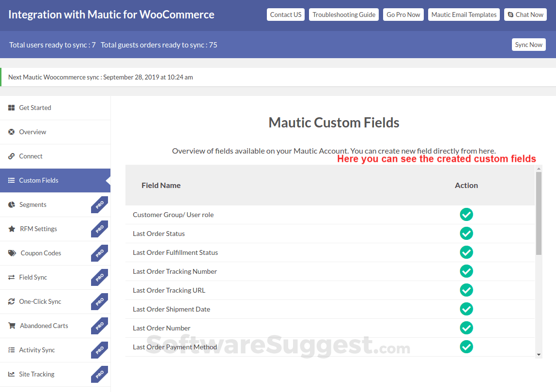The width and height of the screenshot is (556, 392).
Task: Click the Action column header
Action: 466,186
